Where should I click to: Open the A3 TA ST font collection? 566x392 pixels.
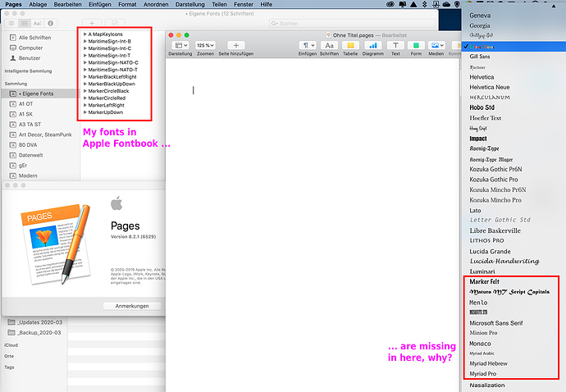pyautogui.click(x=25, y=125)
